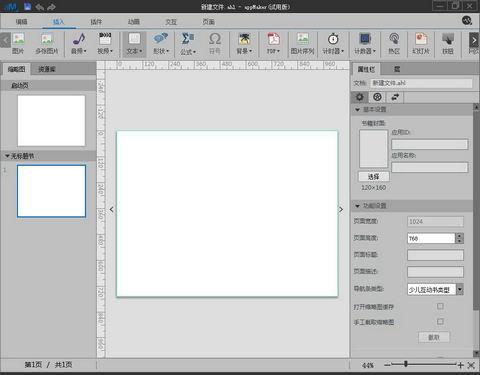This screenshot has width=480, height=375.
Task: Redo the last action
Action: click(x=51, y=7)
